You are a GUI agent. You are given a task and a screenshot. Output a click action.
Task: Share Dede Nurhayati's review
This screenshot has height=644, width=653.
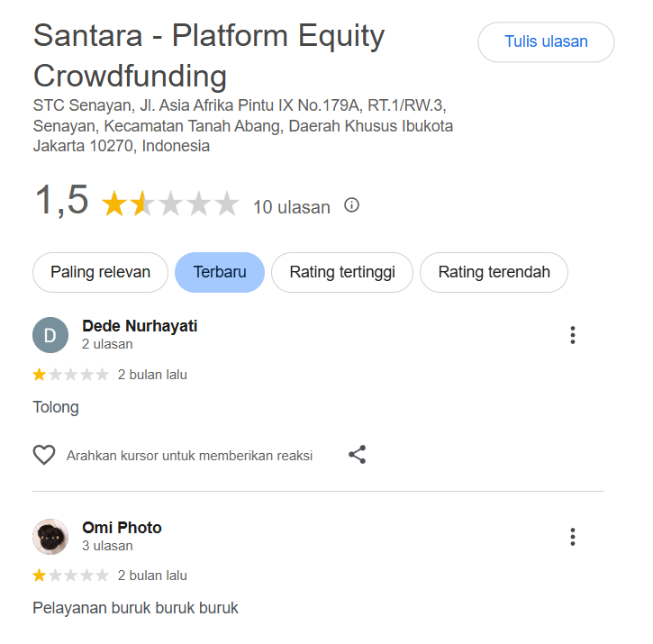coord(358,455)
